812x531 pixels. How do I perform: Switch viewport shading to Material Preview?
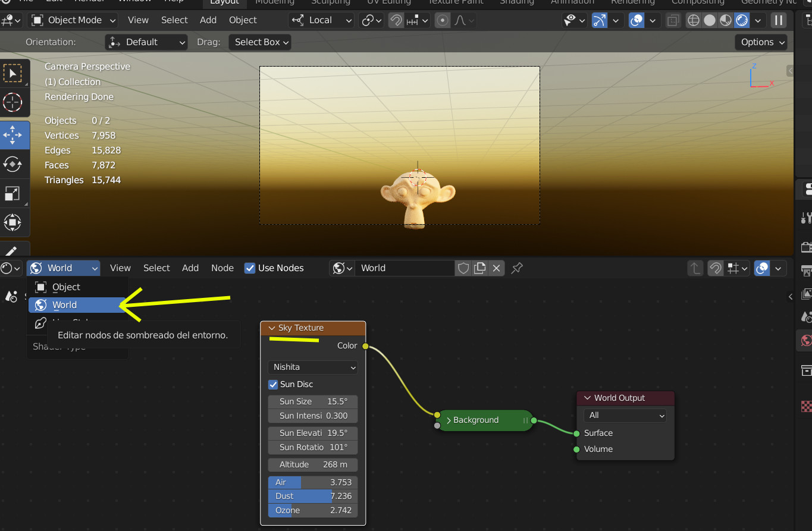pyautogui.click(x=726, y=20)
